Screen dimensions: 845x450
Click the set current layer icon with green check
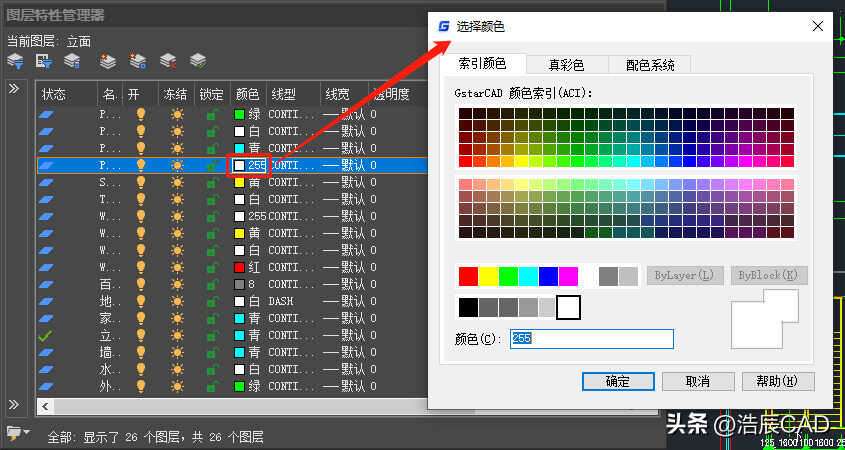pyautogui.click(x=198, y=62)
